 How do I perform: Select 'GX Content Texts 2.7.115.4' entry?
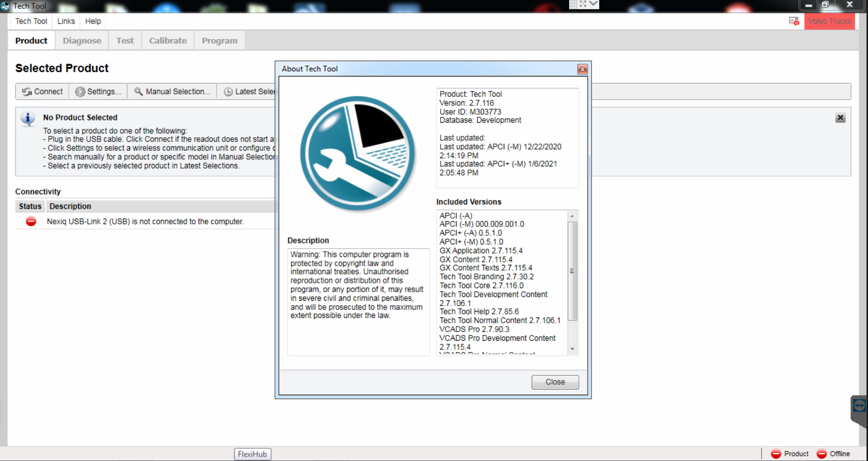486,268
